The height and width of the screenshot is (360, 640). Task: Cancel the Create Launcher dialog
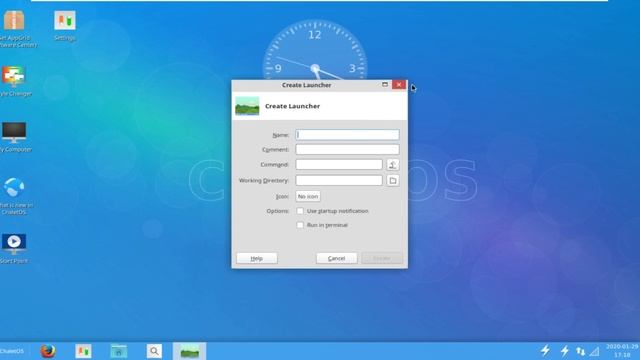(x=336, y=258)
